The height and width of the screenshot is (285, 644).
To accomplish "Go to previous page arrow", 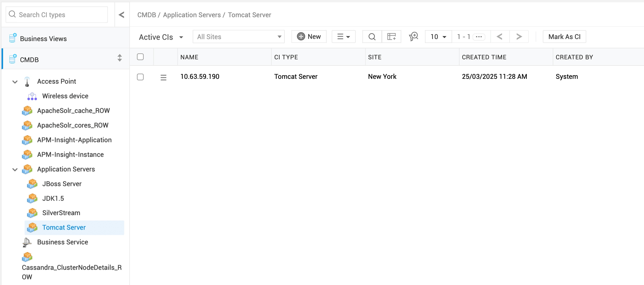I will pos(499,37).
